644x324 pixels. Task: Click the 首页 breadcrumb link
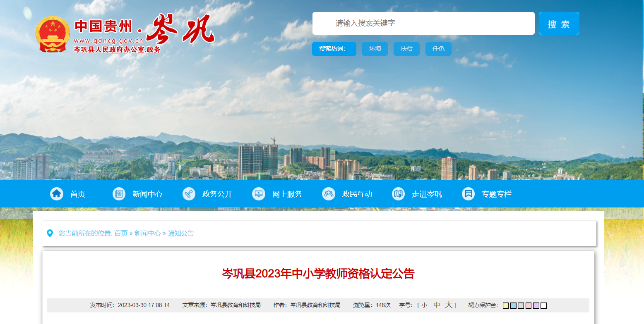(121, 233)
